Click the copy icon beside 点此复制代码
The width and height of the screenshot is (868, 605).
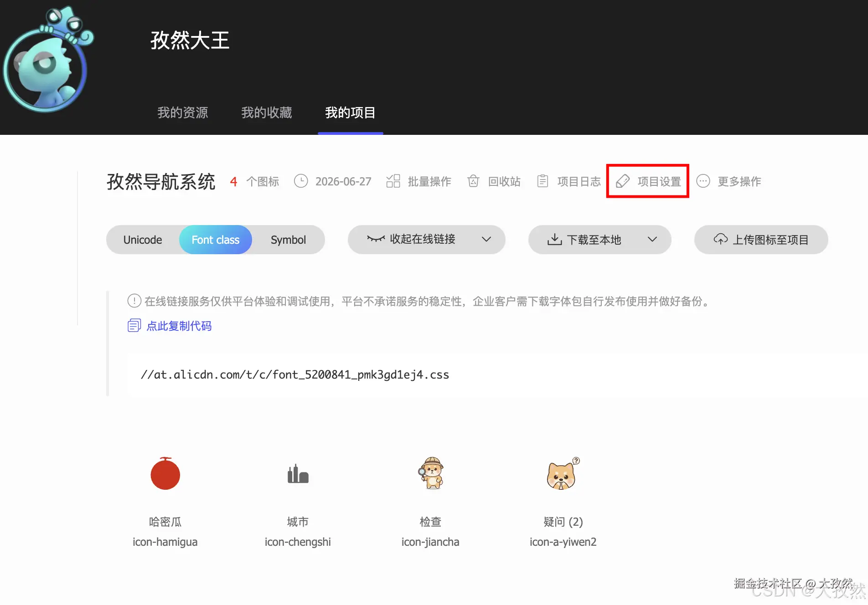134,325
